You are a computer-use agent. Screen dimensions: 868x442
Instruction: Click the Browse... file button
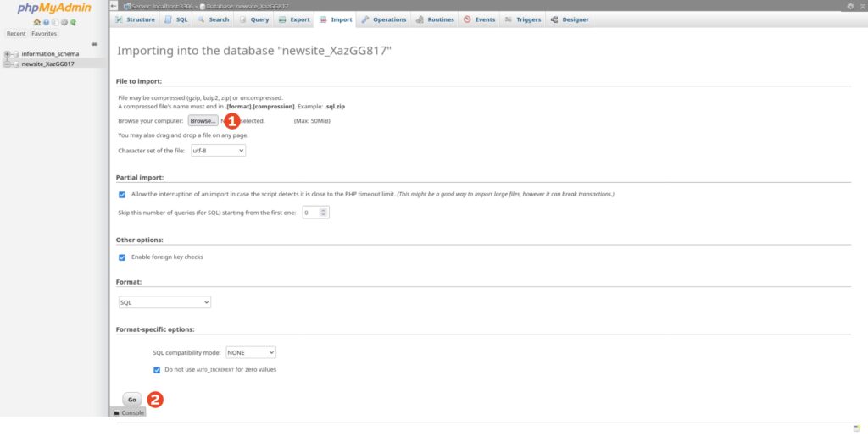[x=203, y=120]
